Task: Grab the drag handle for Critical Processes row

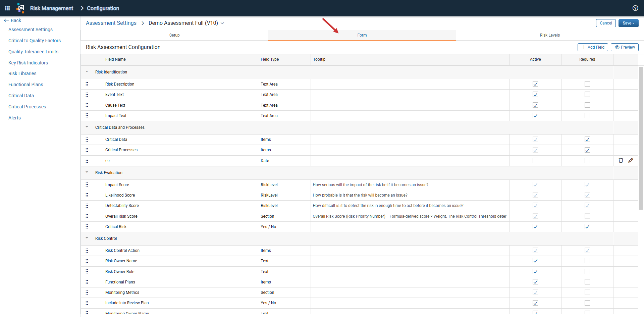Action: pyautogui.click(x=87, y=150)
